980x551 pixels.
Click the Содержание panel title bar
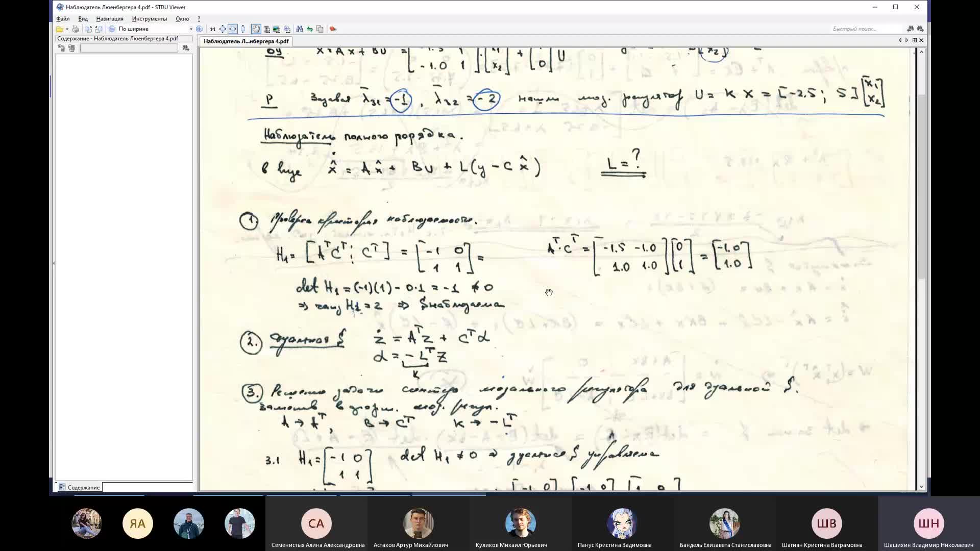pos(124,39)
